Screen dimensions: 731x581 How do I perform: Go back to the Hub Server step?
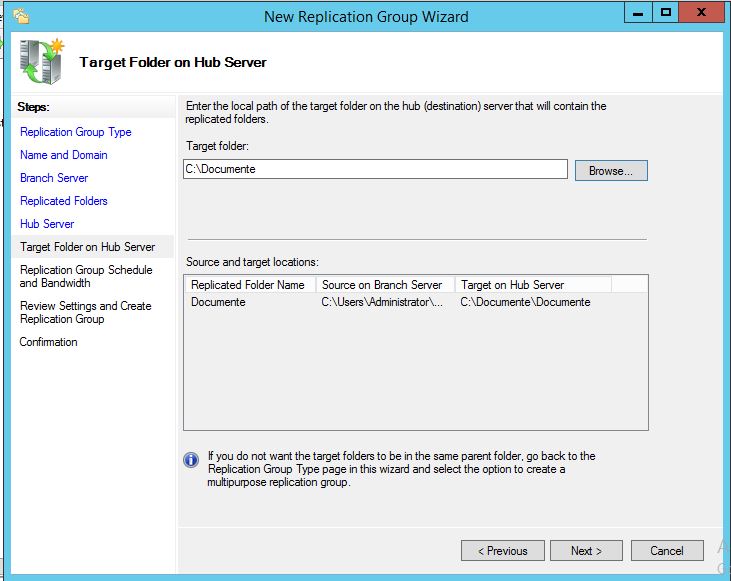47,224
